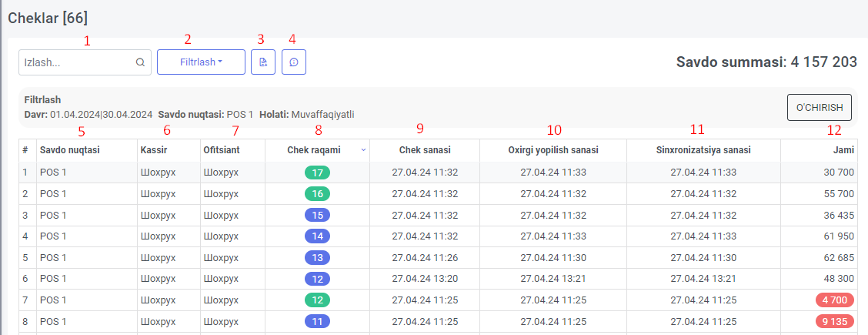Open the blue check 12 badge in row 6

click(x=317, y=279)
